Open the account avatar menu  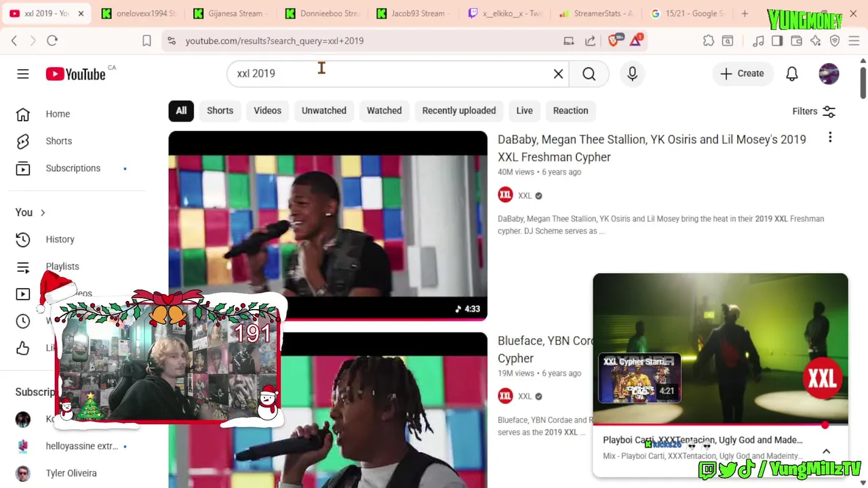(x=829, y=74)
